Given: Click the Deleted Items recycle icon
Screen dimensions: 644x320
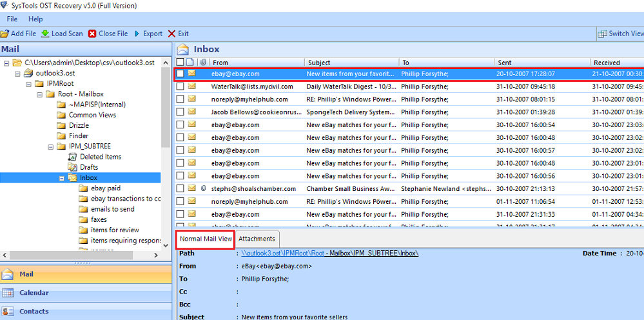Looking at the screenshot, I should (x=72, y=157).
